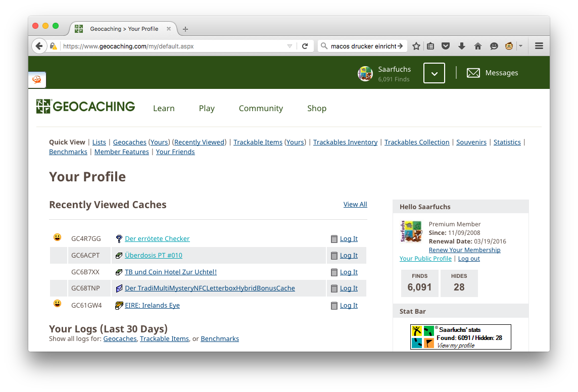Image resolution: width=578 pixels, height=392 pixels.
Task: Click the search go arrow
Action: (400, 46)
